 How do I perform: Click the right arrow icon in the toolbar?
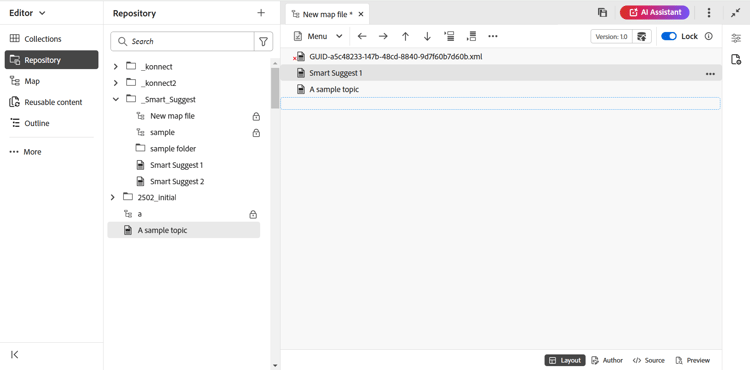pos(383,36)
